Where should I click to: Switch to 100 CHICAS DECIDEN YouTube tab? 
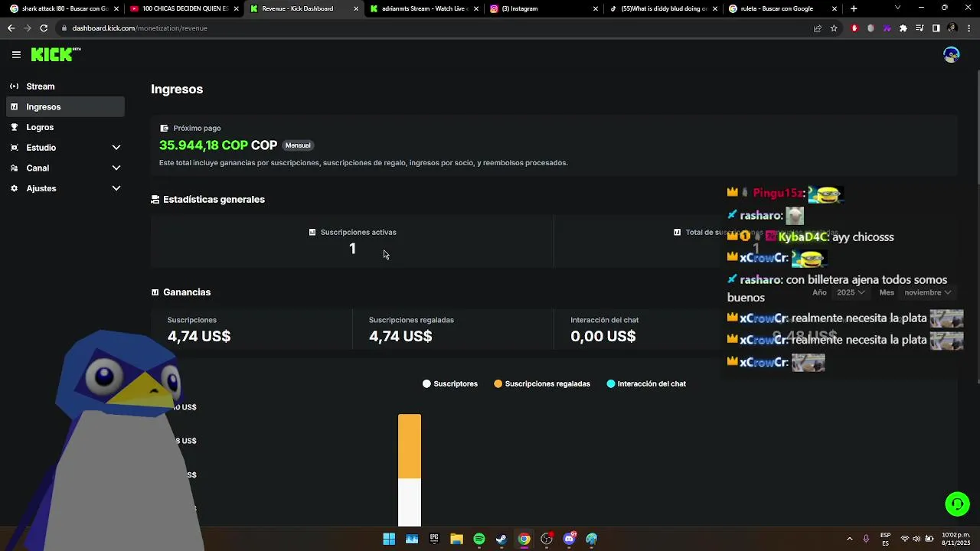pyautogui.click(x=184, y=8)
